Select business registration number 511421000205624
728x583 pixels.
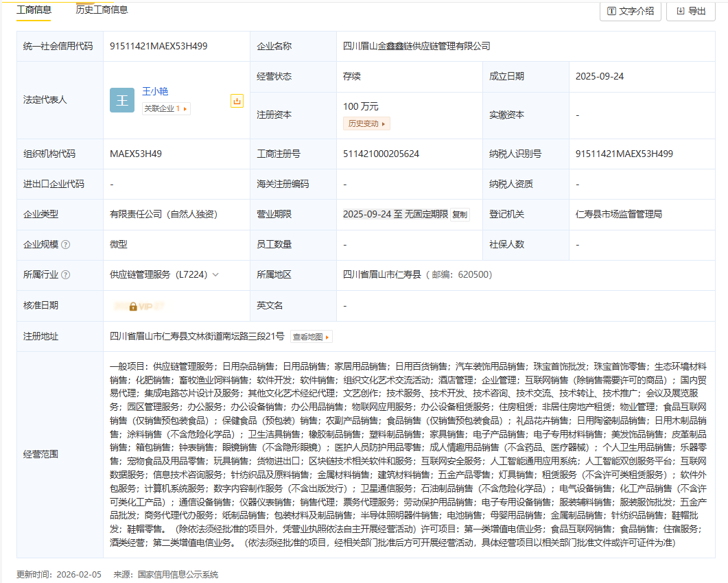381,154
